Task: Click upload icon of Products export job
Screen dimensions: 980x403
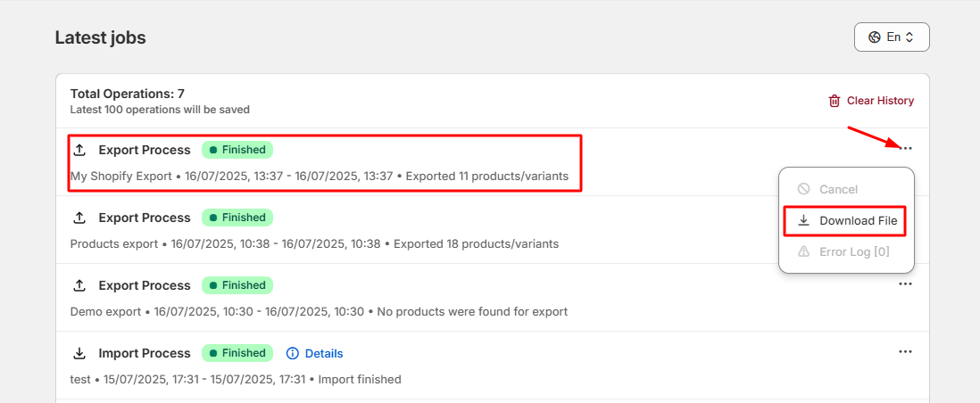Action: (79, 218)
